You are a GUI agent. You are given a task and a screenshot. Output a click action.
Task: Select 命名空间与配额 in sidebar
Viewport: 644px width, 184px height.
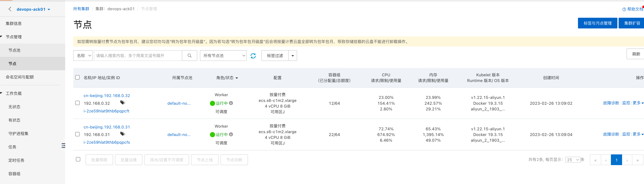20,77
